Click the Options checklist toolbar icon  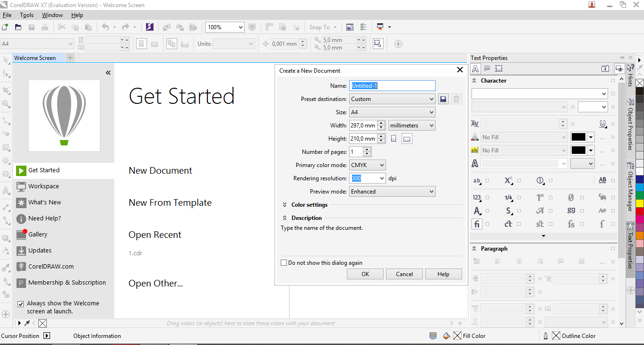pos(363,27)
